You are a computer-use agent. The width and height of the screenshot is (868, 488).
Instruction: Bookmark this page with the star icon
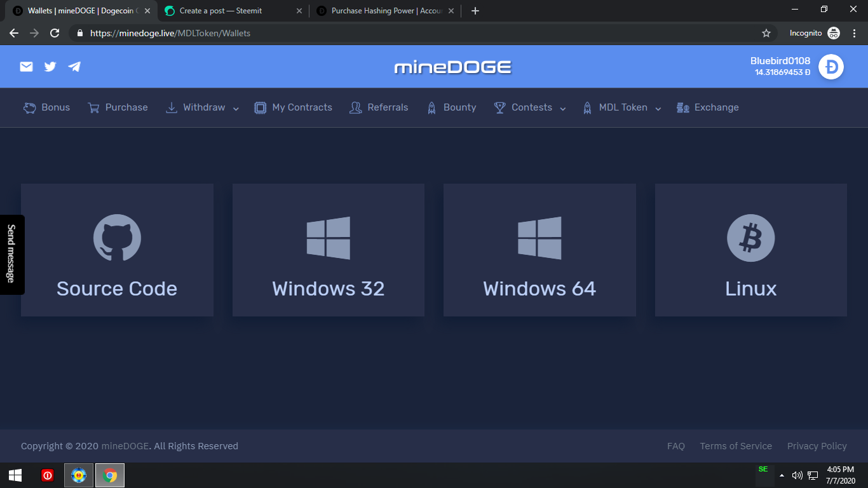pos(766,33)
